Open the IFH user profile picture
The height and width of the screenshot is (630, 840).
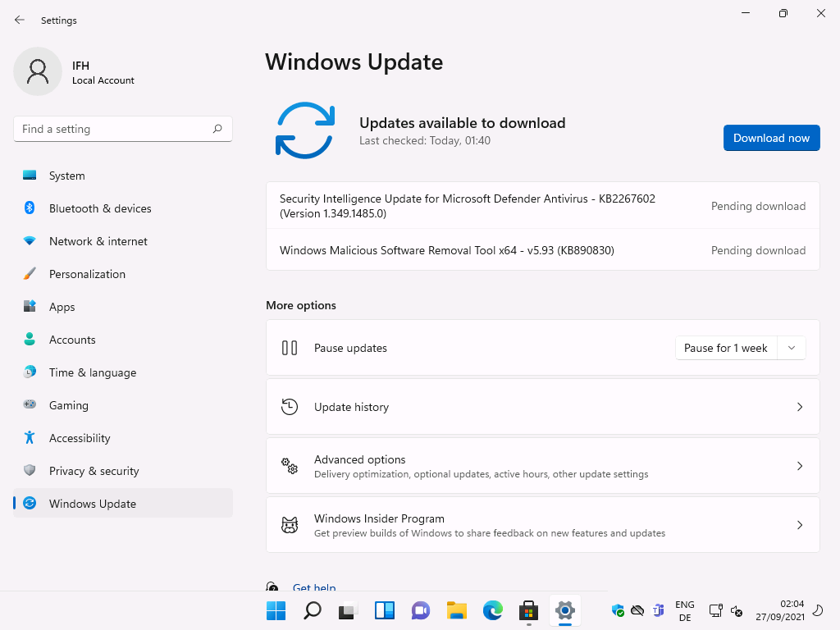[38, 71]
